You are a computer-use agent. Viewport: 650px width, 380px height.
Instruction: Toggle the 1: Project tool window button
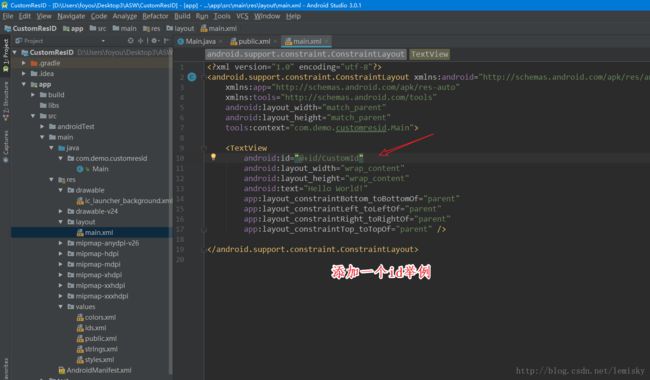point(5,56)
